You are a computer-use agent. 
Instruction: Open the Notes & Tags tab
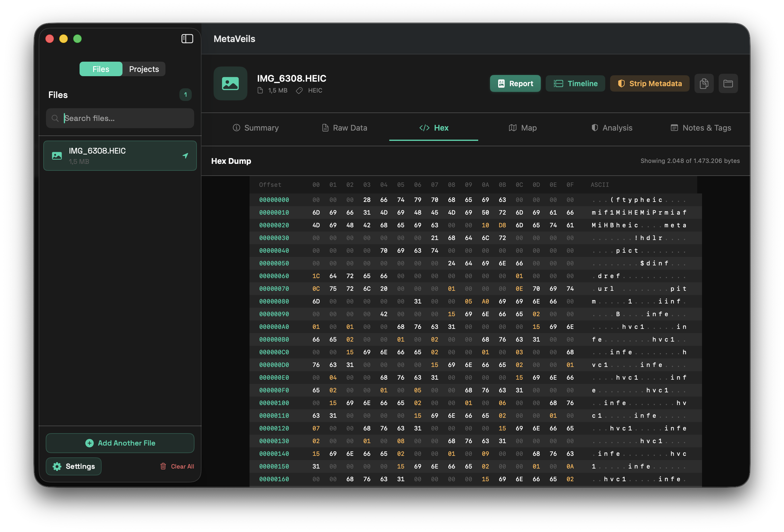point(701,128)
